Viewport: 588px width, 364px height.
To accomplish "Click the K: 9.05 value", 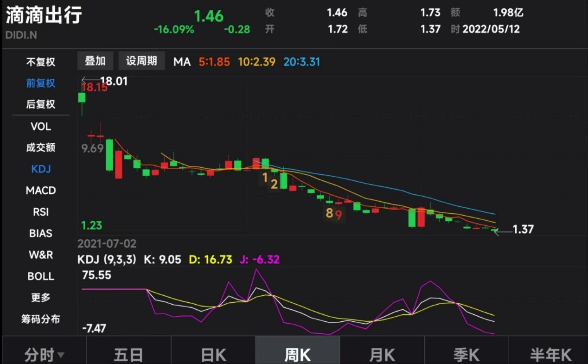I will click(x=162, y=260).
